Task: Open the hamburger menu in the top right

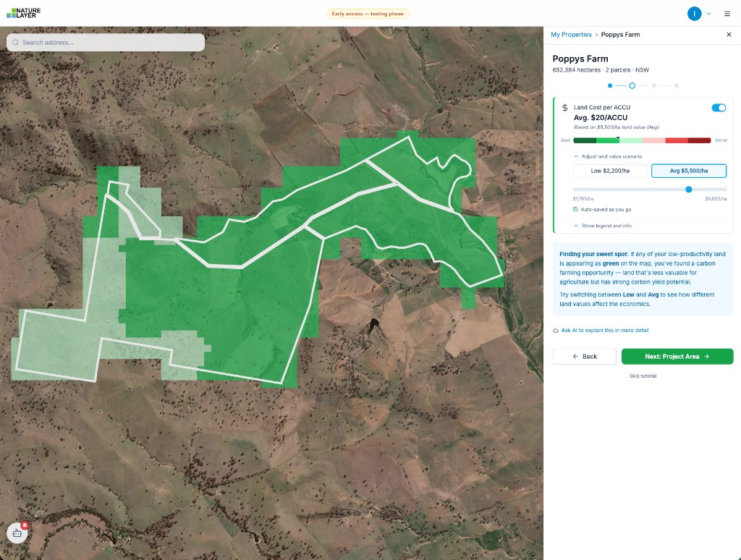Action: pyautogui.click(x=727, y=13)
